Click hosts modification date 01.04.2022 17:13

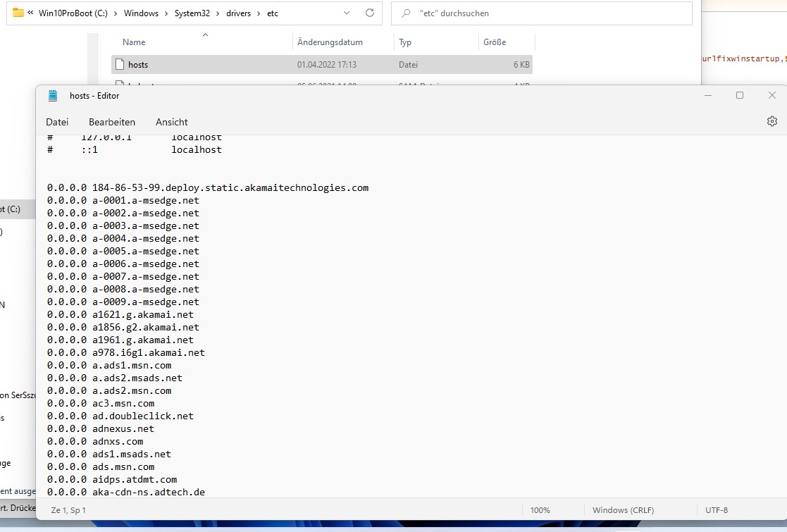pyautogui.click(x=327, y=64)
